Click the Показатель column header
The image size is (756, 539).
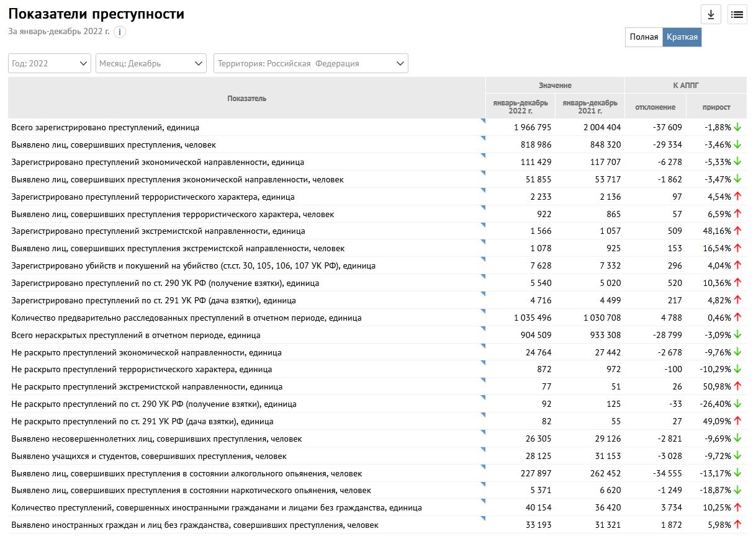[247, 98]
